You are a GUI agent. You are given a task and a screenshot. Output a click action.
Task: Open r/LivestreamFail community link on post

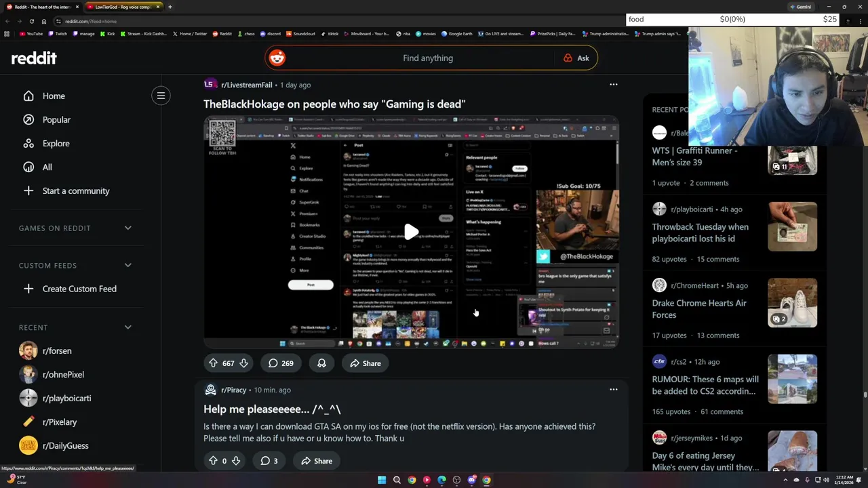(x=246, y=85)
